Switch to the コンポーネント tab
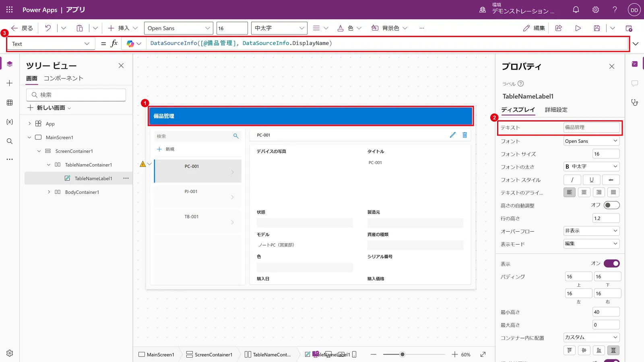This screenshot has width=644, height=362. point(64,78)
